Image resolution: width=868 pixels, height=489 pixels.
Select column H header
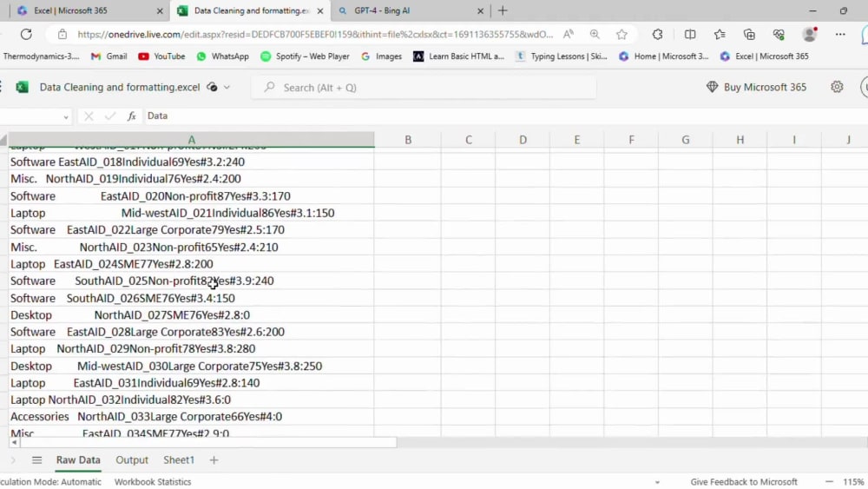pyautogui.click(x=740, y=140)
